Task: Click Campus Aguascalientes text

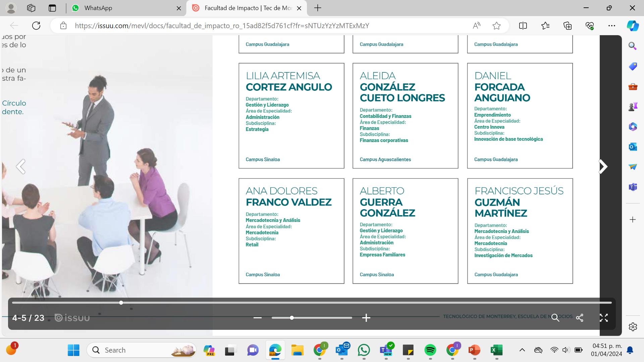Action: [x=385, y=160]
